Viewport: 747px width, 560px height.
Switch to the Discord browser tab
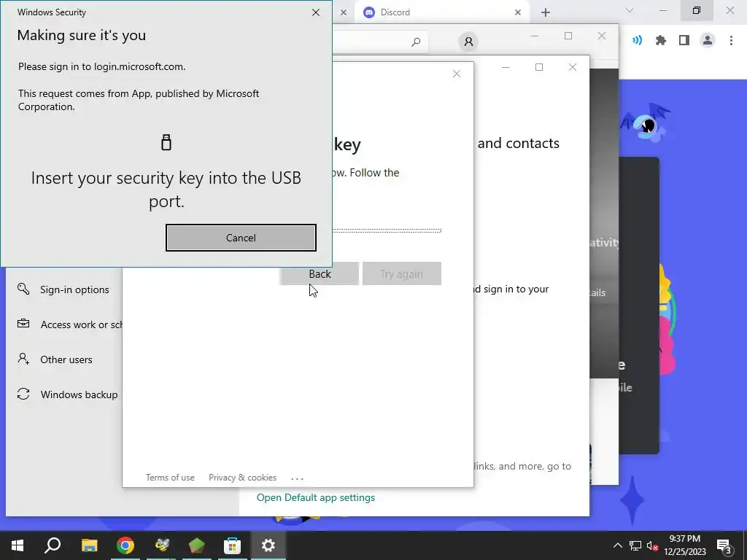pos(441,12)
